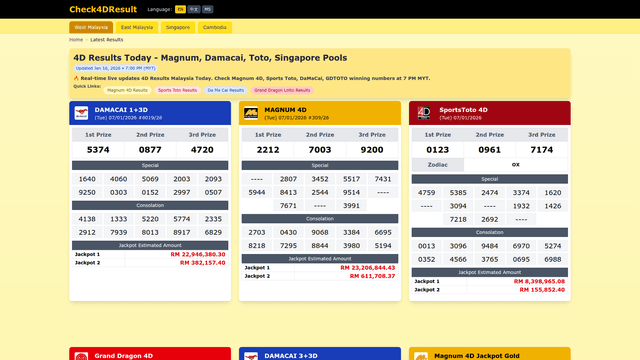Click the Magnum 4D Jackpot Gold logo

coord(421,356)
